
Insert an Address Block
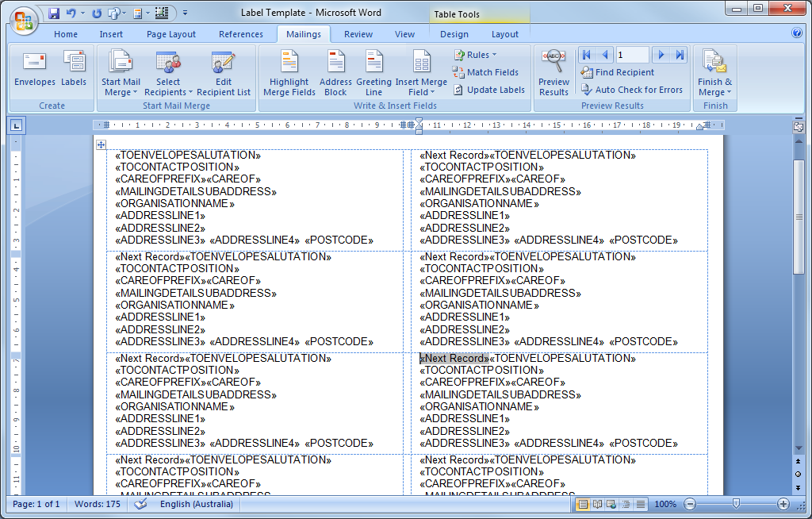click(x=335, y=73)
